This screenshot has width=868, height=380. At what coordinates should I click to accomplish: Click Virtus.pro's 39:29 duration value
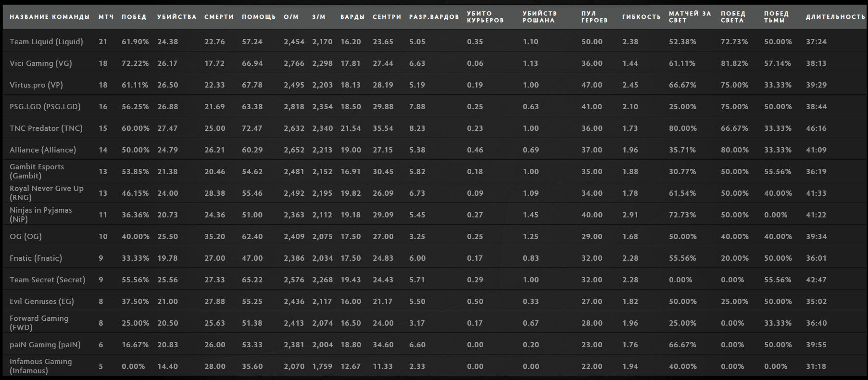(x=816, y=85)
